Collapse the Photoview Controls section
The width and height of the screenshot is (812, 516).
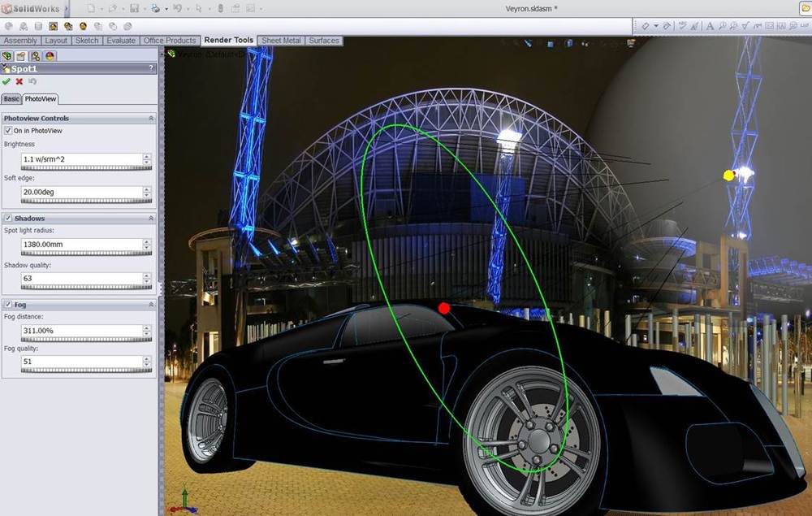point(150,119)
